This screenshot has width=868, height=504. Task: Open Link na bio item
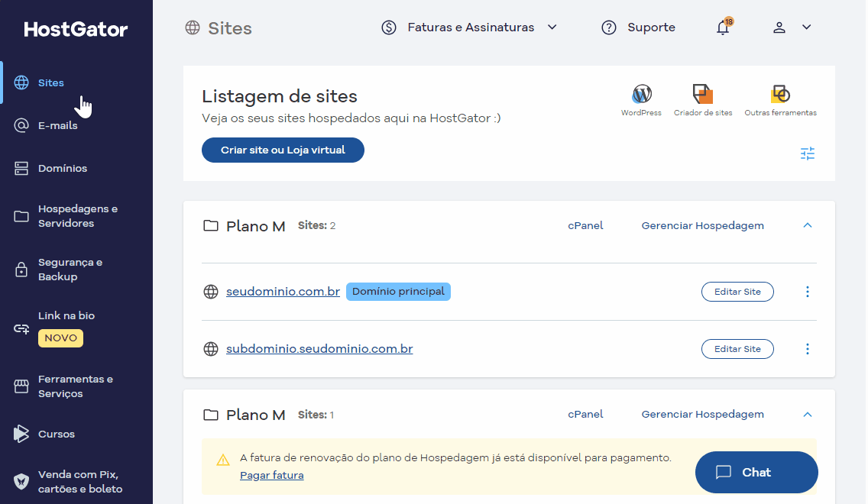pyautogui.click(x=66, y=315)
